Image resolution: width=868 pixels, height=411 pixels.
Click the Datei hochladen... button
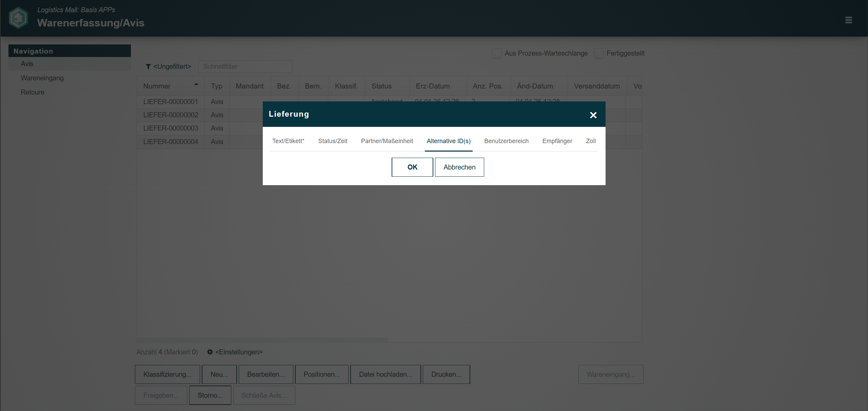(386, 374)
